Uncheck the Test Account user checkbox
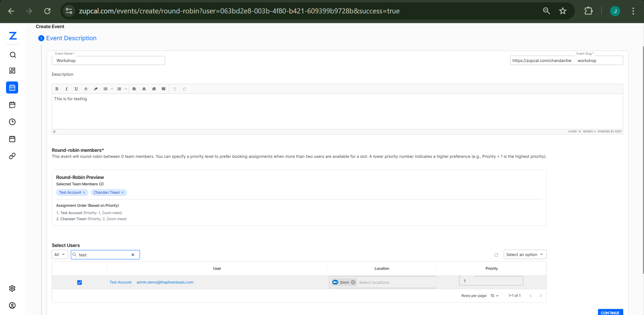This screenshot has height=315, width=644. [x=80, y=282]
